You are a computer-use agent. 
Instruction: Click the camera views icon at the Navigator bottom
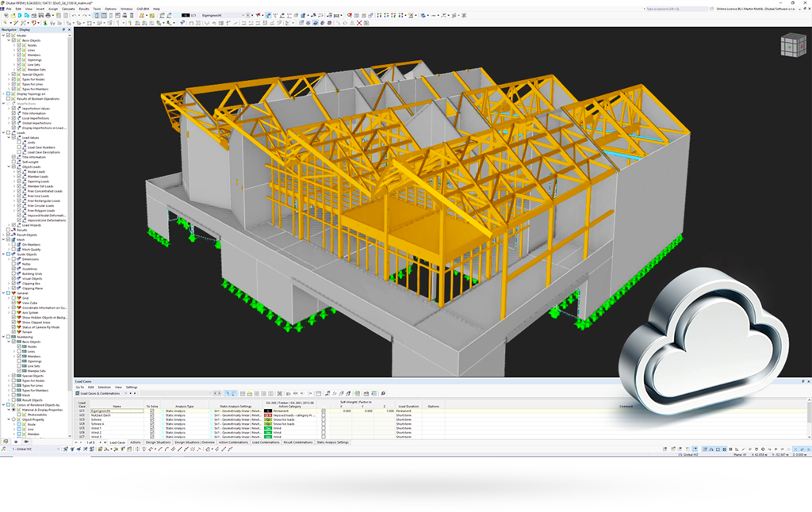(26, 441)
